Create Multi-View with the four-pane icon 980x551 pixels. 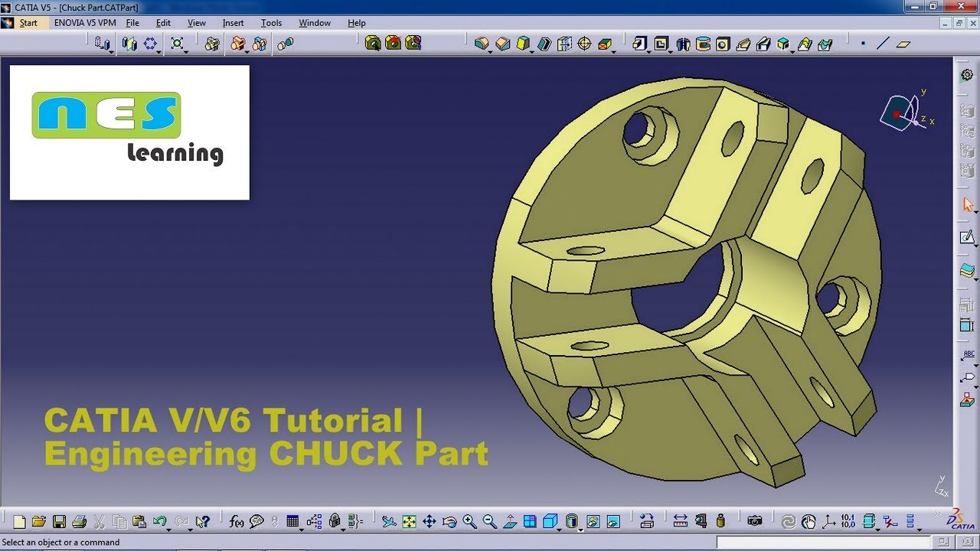click(530, 522)
